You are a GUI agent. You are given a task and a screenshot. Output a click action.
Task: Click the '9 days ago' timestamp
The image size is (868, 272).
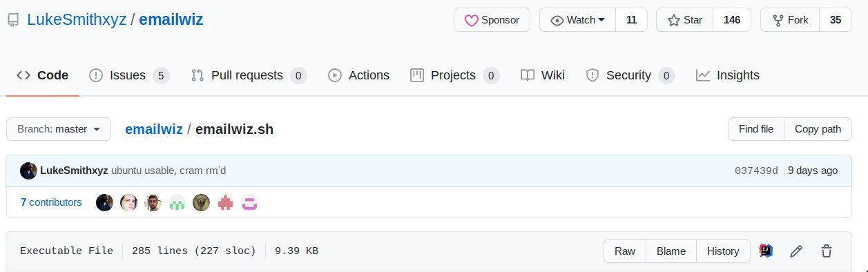pyautogui.click(x=813, y=171)
